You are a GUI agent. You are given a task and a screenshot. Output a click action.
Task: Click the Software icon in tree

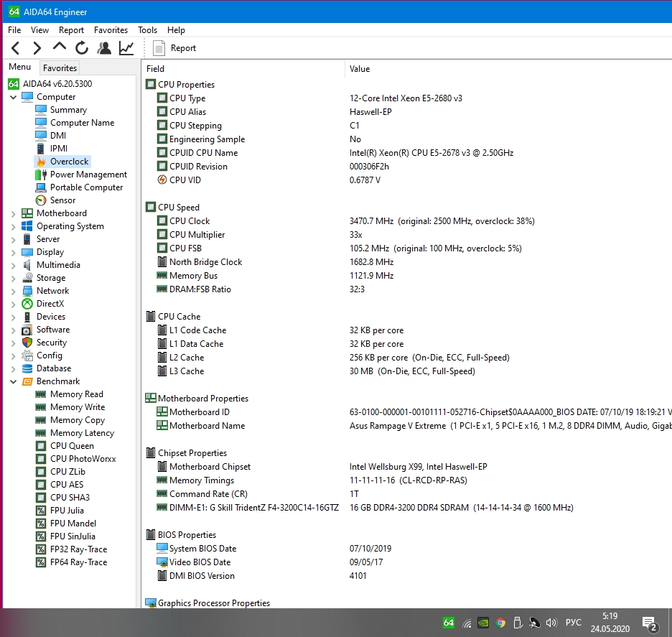[27, 330]
